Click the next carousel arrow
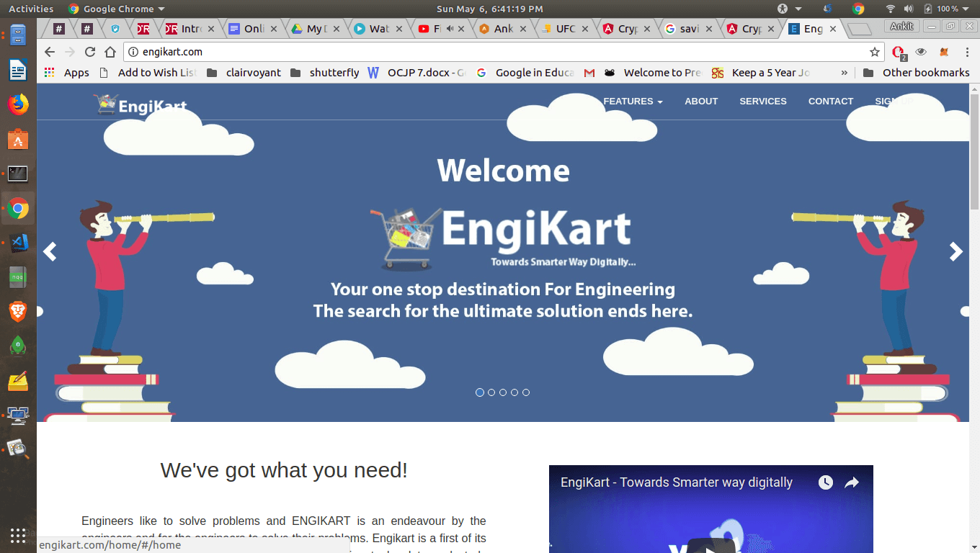Viewport: 980px width, 553px height. [x=956, y=251]
